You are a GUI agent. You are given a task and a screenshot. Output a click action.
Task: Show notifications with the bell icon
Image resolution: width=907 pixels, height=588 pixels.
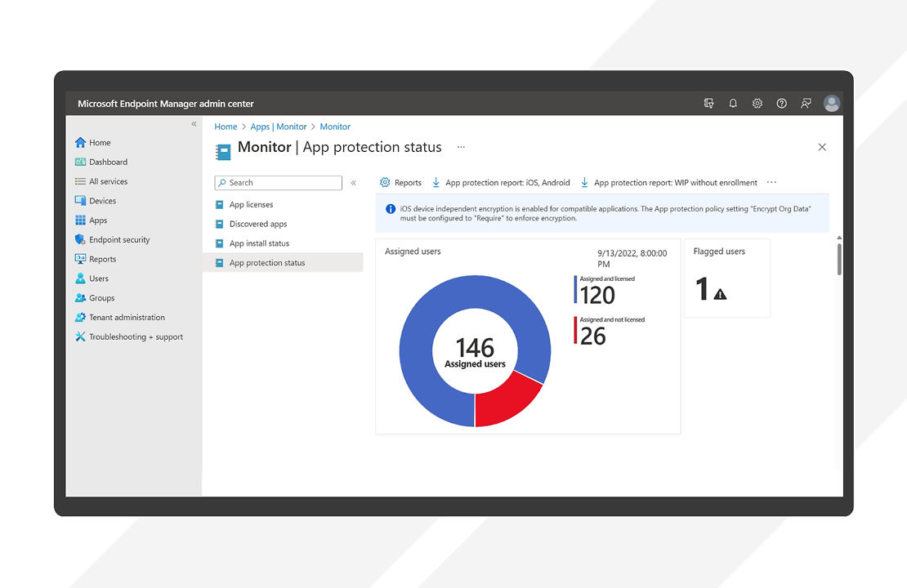[x=733, y=104]
